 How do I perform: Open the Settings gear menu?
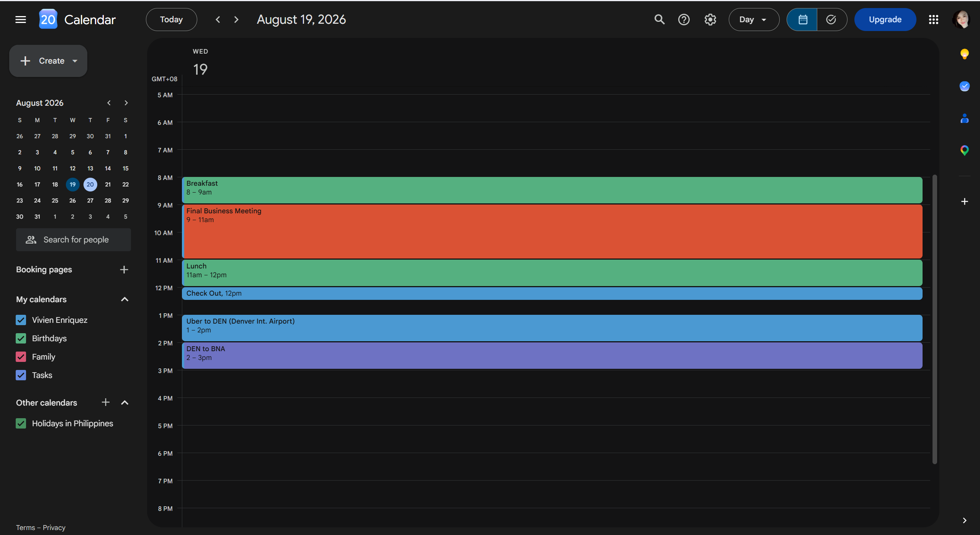click(x=710, y=20)
